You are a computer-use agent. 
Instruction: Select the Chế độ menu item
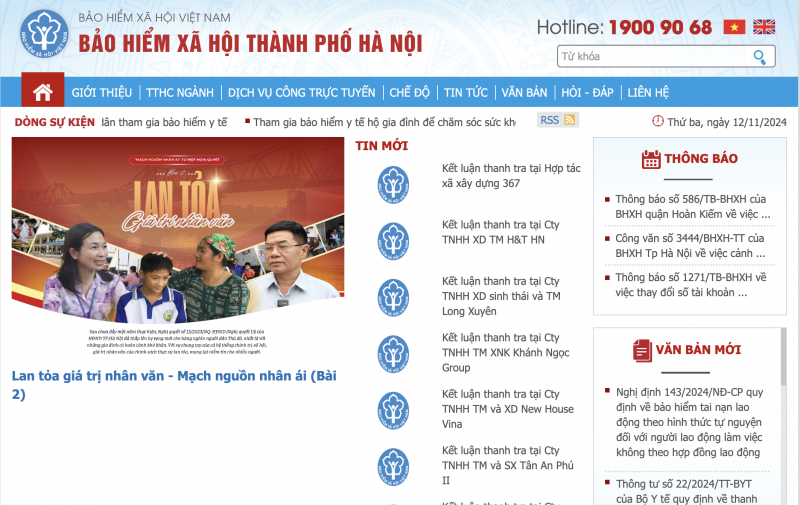pos(409,93)
